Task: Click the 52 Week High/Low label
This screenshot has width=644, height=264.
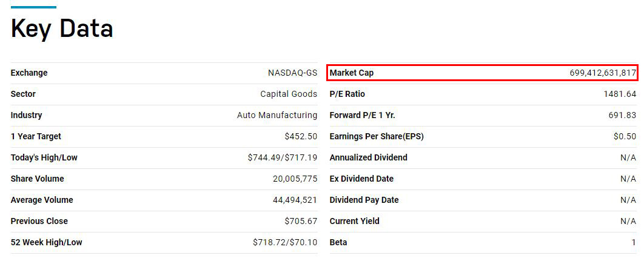Action: click(46, 242)
